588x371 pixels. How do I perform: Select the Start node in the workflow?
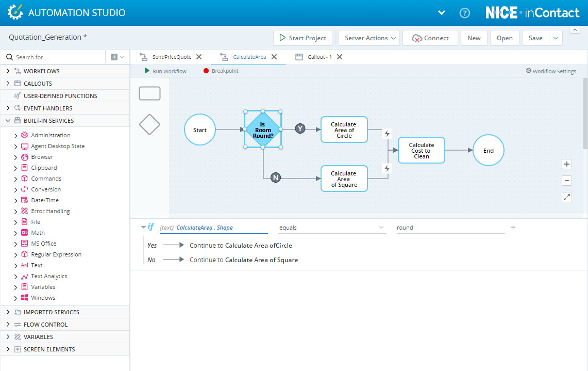(200, 130)
